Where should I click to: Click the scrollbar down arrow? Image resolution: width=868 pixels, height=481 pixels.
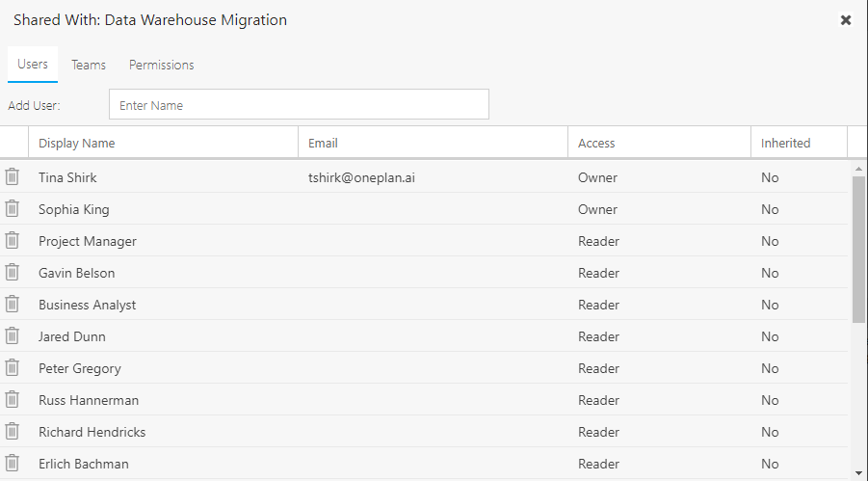point(858,473)
